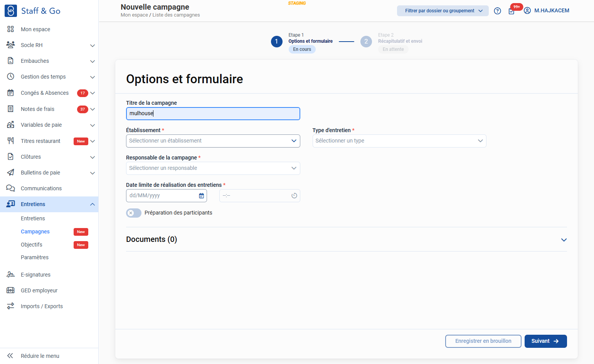Click the dd/MM/yyyy date input field
The image size is (594, 364).
coord(167,196)
